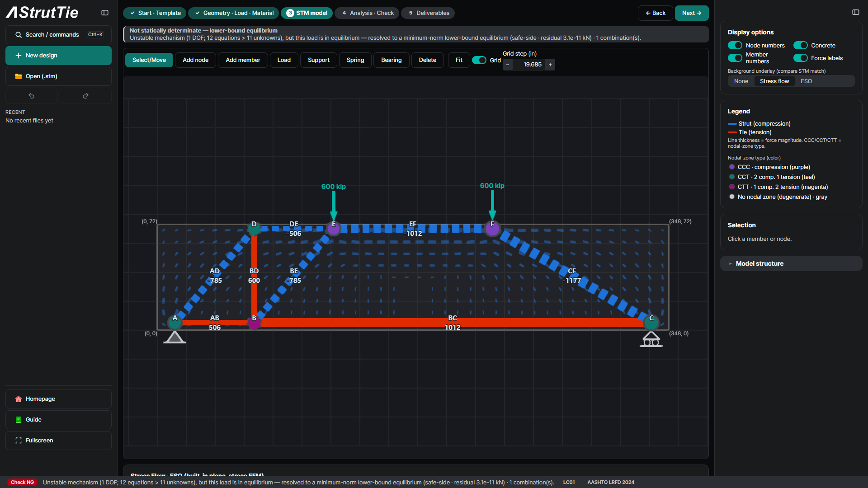The image size is (868, 488).
Task: Open Homepage from the sidebar
Action: tap(58, 399)
